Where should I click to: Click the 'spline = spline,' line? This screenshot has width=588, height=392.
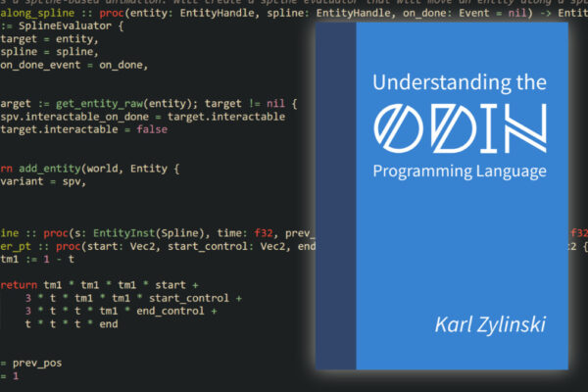[49, 52]
